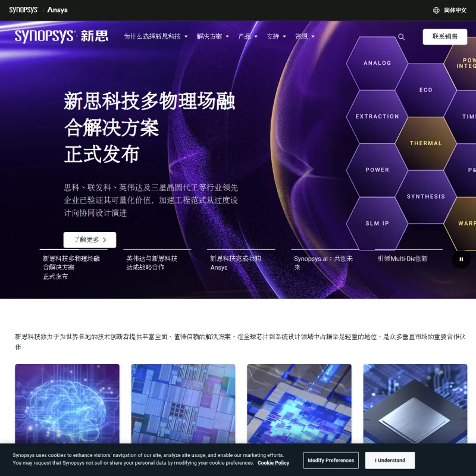Open the 产品 dropdown menu
This screenshot has height=476, width=476.
248,36
